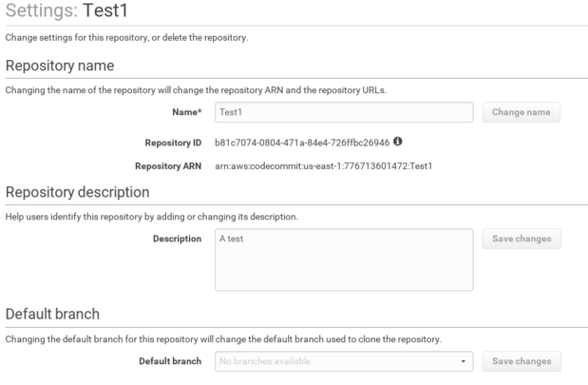Click the info icon beside Repository ID
This screenshot has height=385, width=588.
click(x=398, y=142)
